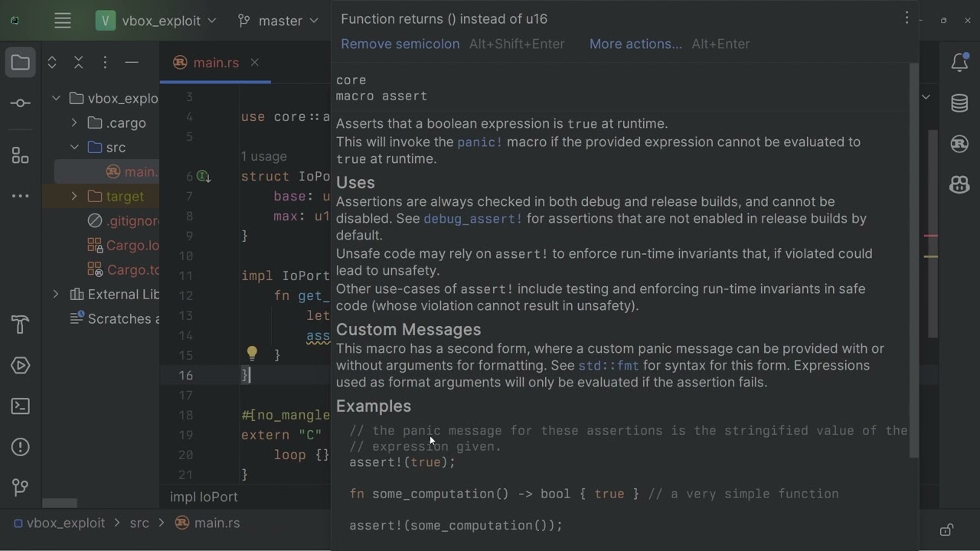The image size is (980, 551).
Task: Follow the std::fmt documentation link
Action: (x=609, y=366)
